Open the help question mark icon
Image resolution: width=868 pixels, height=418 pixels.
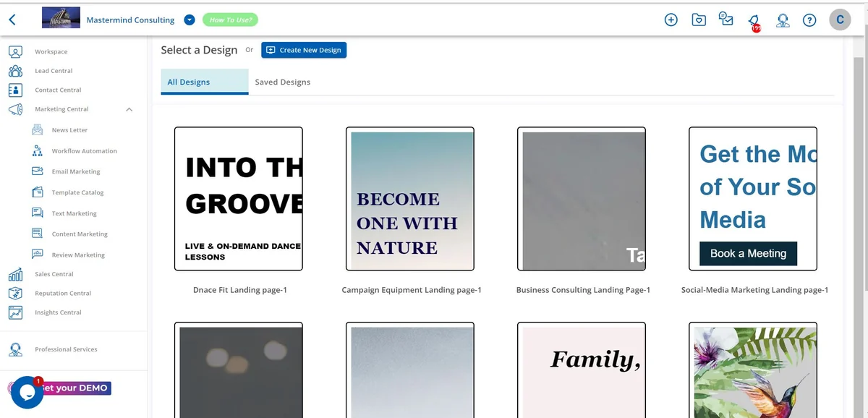(809, 20)
